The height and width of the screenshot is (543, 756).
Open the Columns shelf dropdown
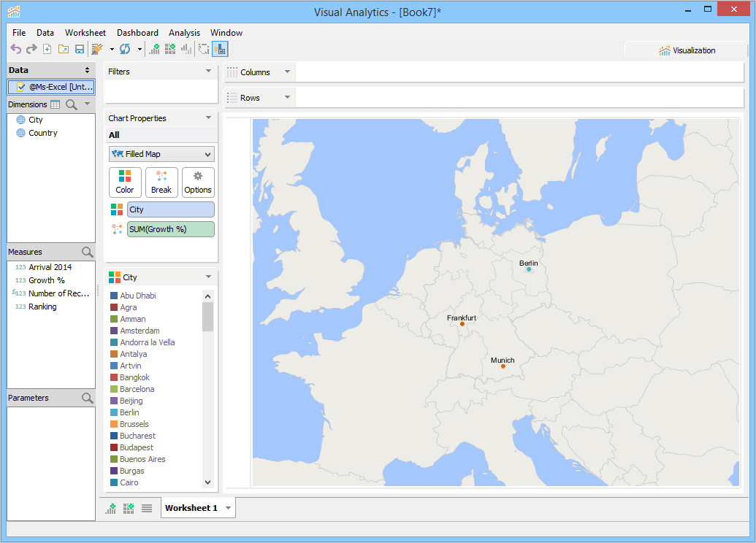[x=287, y=72]
